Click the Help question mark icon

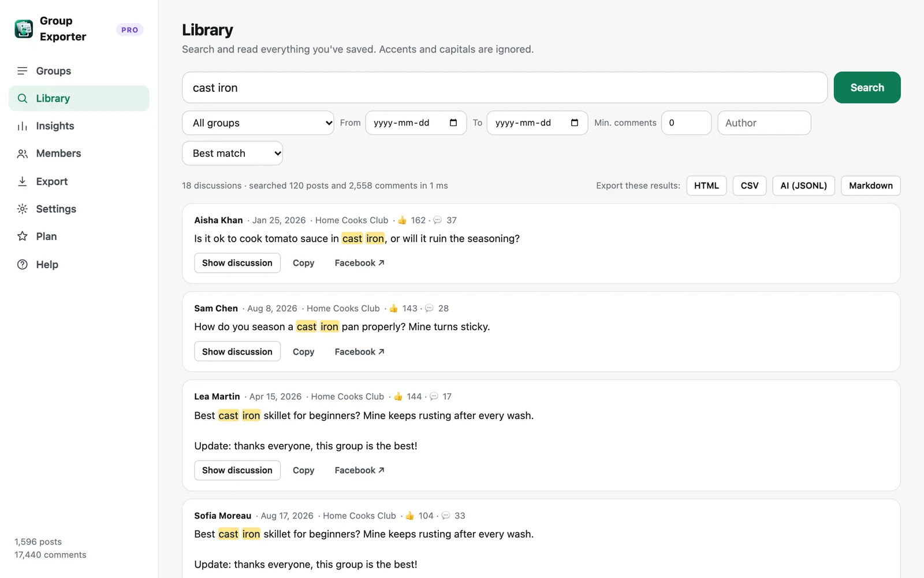click(x=23, y=265)
